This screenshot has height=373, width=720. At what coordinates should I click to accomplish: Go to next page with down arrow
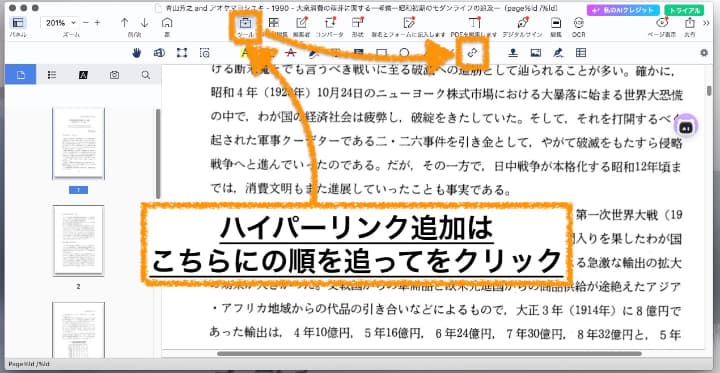point(145,23)
